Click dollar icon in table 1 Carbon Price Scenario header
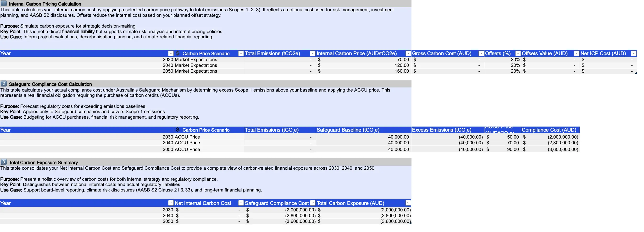The image size is (644, 232). [x=178, y=53]
